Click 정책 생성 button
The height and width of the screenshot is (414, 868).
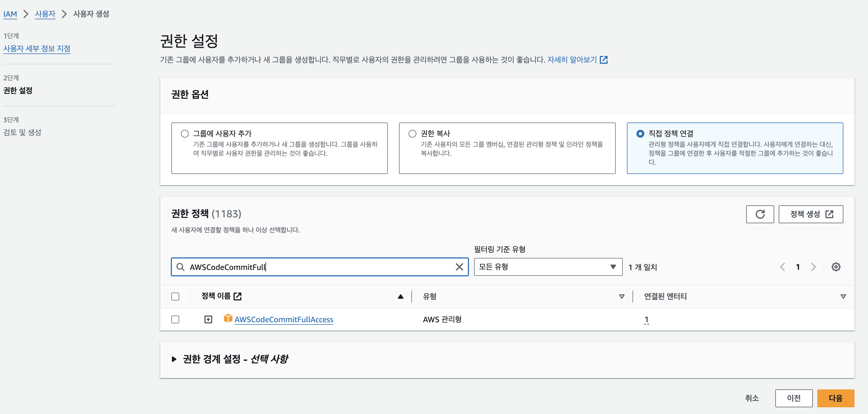click(811, 214)
